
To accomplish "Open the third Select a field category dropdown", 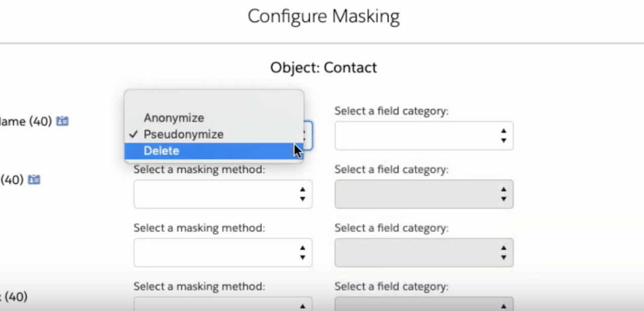I will (424, 252).
